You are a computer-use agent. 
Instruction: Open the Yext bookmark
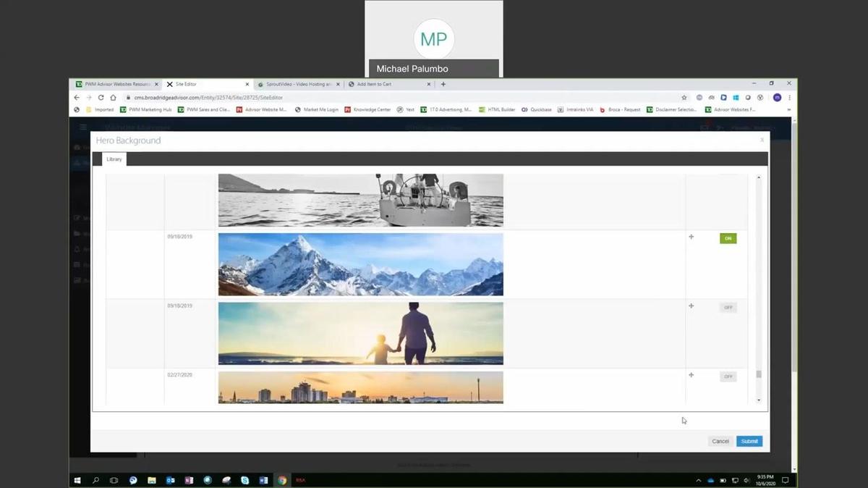406,109
